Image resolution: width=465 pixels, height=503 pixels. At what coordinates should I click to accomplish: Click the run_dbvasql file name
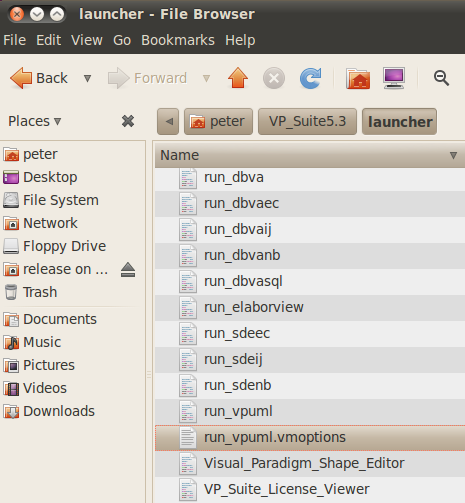(243, 282)
